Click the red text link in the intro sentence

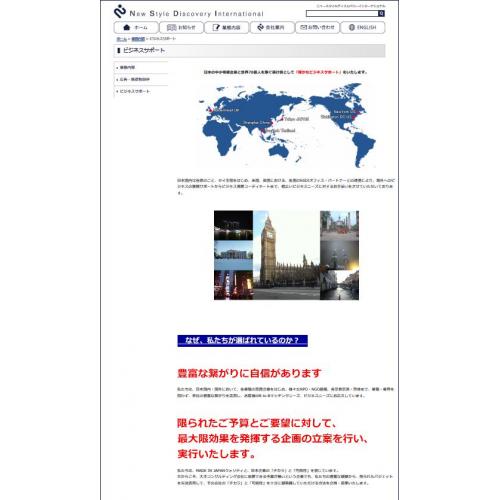(x=318, y=72)
